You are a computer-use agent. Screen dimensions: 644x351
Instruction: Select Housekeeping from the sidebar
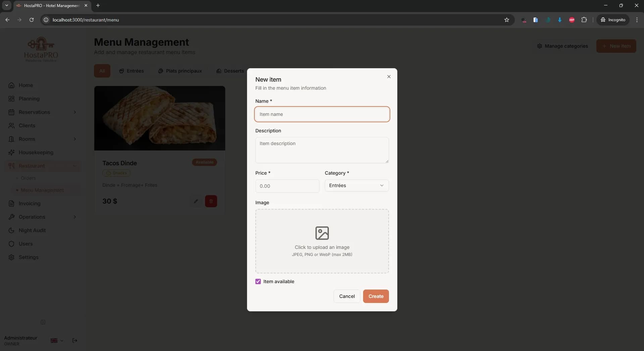[36, 152]
